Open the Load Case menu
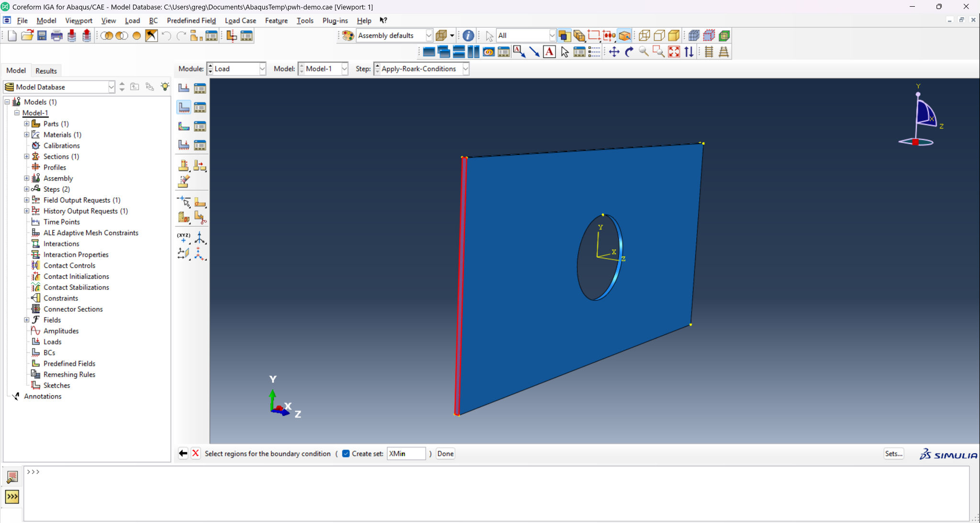Viewport: 980px width, 523px height. 240,21
